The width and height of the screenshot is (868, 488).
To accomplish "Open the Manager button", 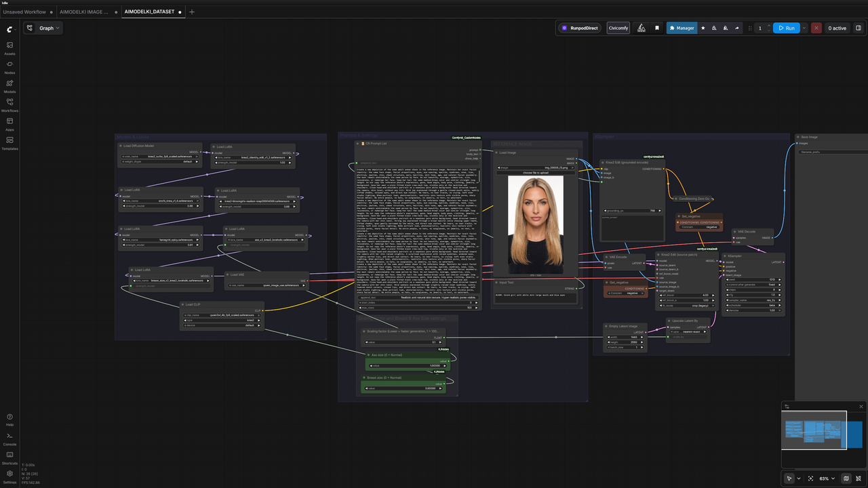I will (x=682, y=28).
